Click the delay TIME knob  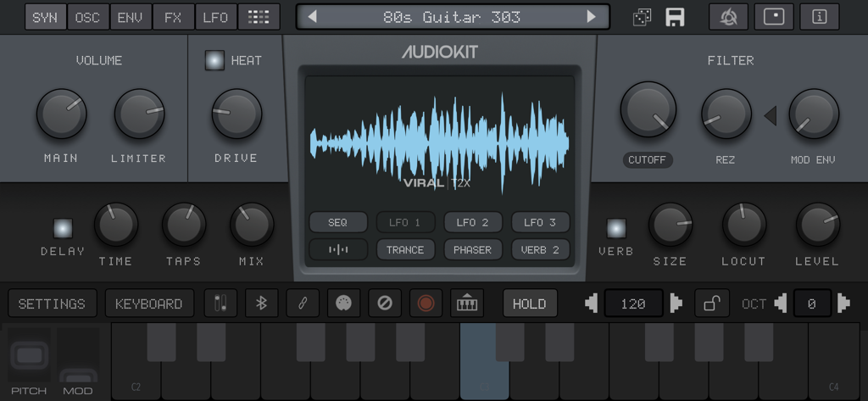coord(116,225)
